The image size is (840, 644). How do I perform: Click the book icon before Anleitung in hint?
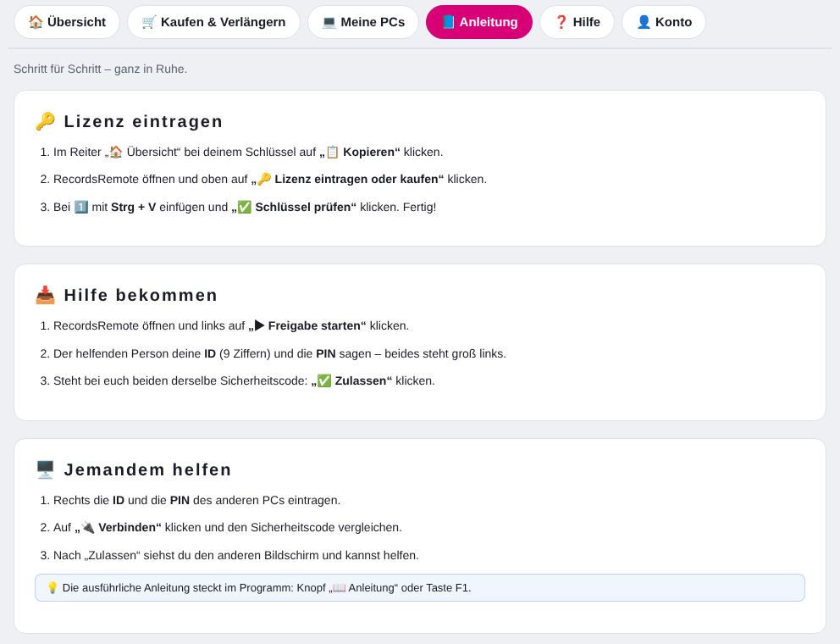click(x=339, y=588)
